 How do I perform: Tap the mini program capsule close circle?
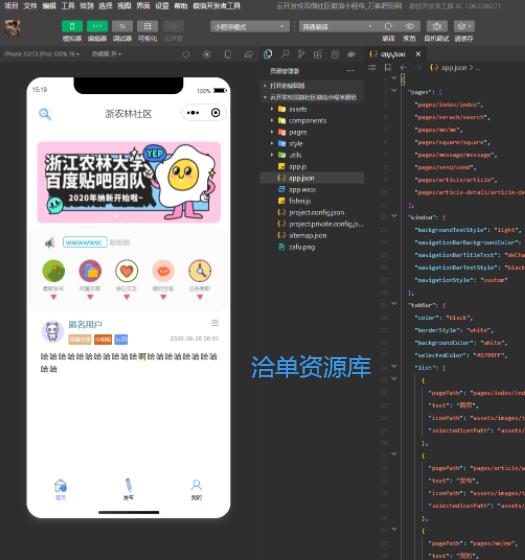[x=215, y=113]
